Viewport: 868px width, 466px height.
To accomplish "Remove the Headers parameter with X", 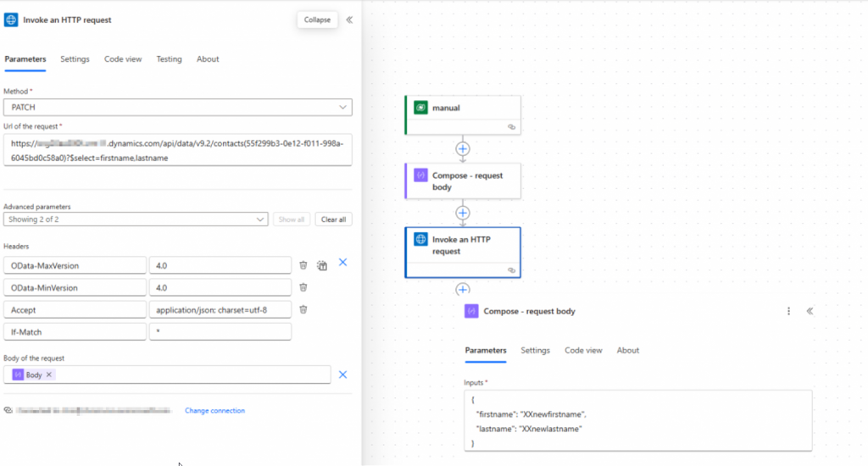I will click(x=343, y=263).
